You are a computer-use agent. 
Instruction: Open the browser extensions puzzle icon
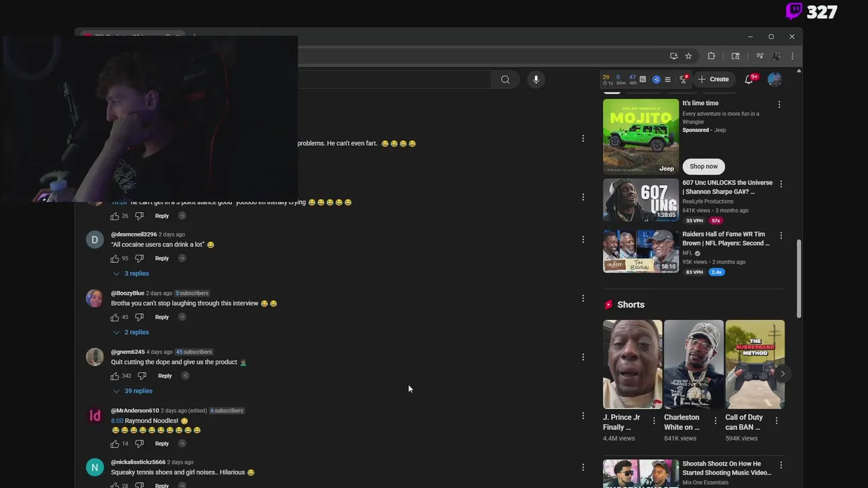[x=711, y=56]
